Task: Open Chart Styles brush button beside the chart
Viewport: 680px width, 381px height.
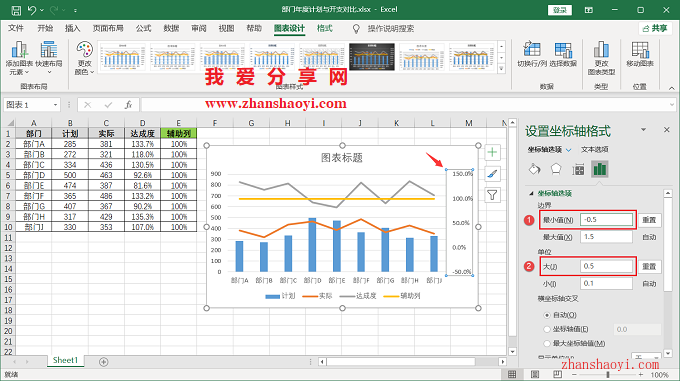Action: click(492, 174)
